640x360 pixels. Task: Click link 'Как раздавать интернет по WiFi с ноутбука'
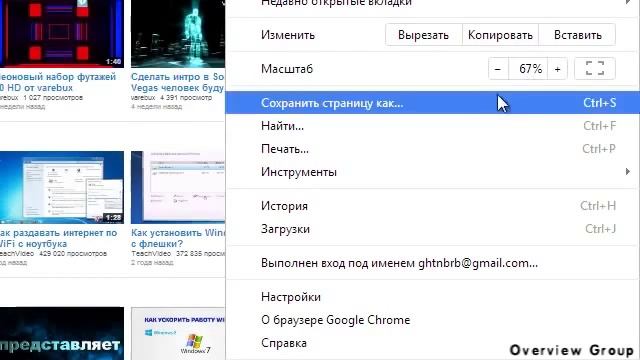click(58, 238)
